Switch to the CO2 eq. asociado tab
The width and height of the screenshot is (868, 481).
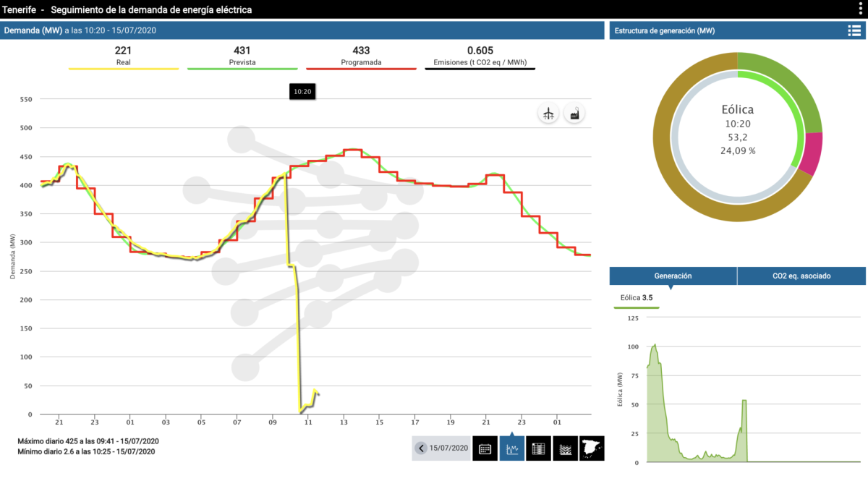[x=801, y=276]
